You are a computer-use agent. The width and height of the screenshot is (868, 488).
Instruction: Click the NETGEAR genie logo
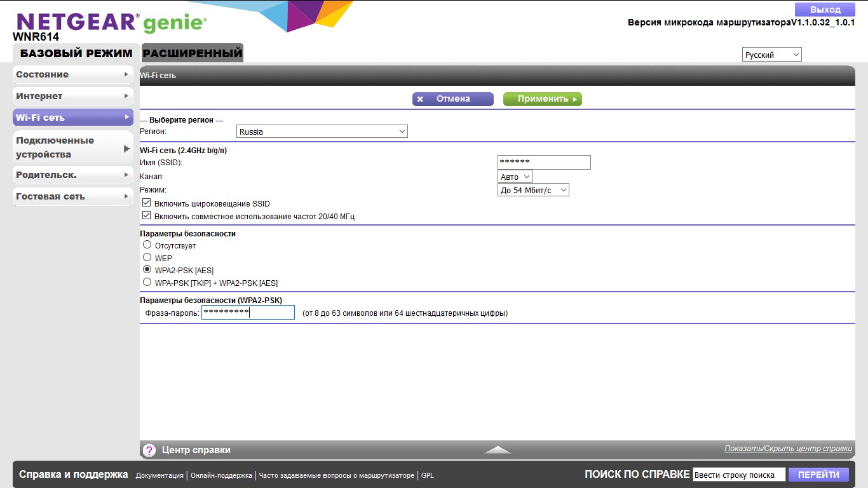point(111,24)
